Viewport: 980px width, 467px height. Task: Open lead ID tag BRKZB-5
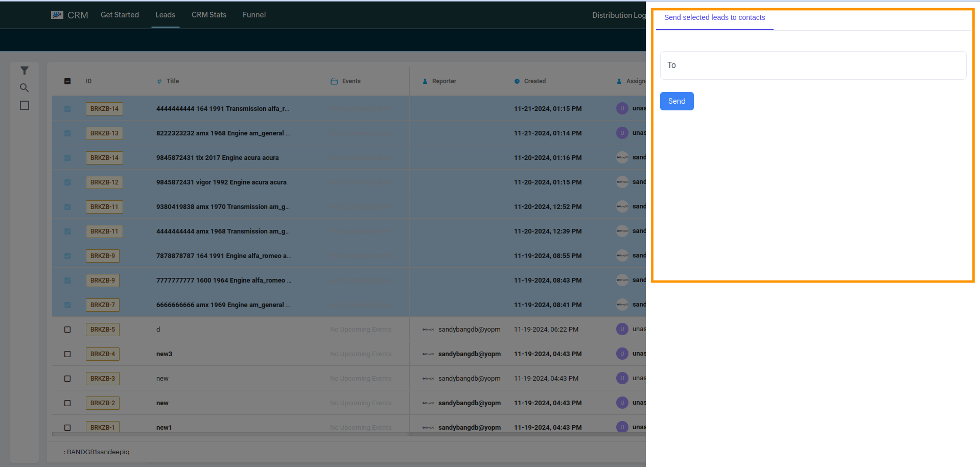[x=103, y=330]
